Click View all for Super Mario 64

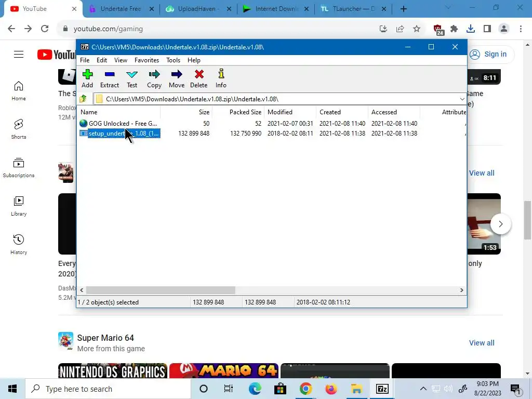[482, 343]
